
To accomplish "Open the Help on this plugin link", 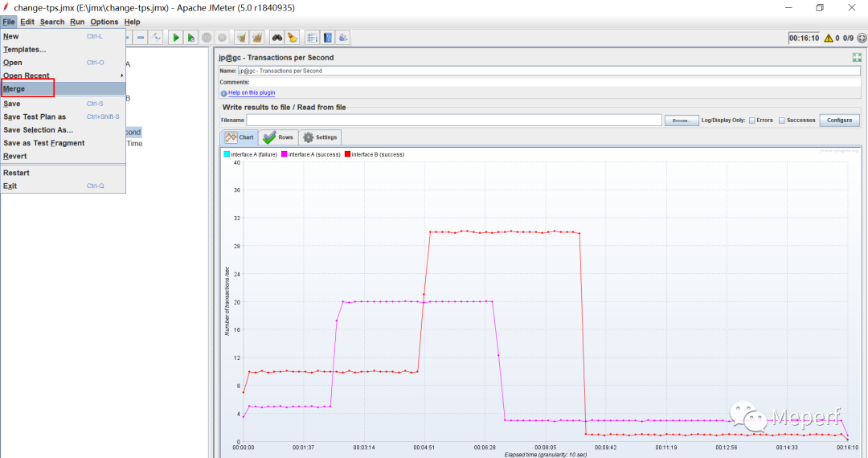I will tap(252, 93).
